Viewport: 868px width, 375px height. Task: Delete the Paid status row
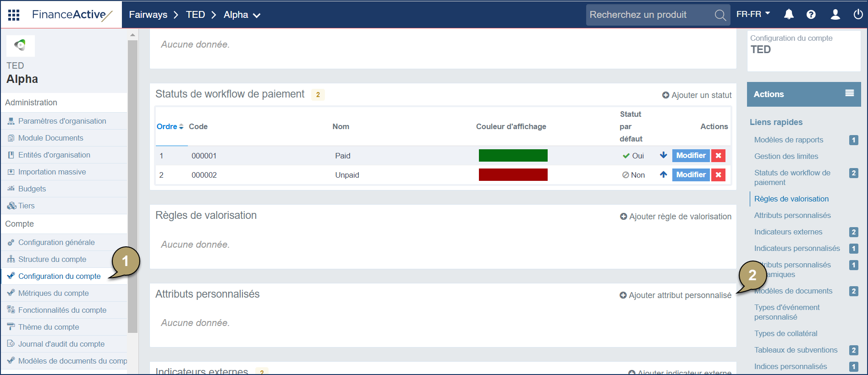pos(718,156)
